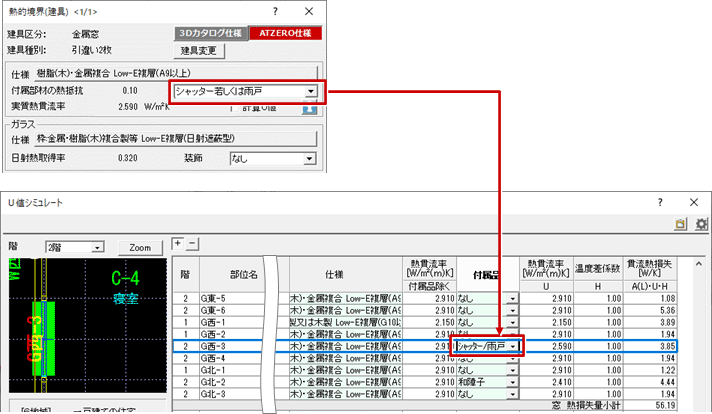
Task: Click 窓 熱損失量小計 total 56.19
Action: pos(665,405)
